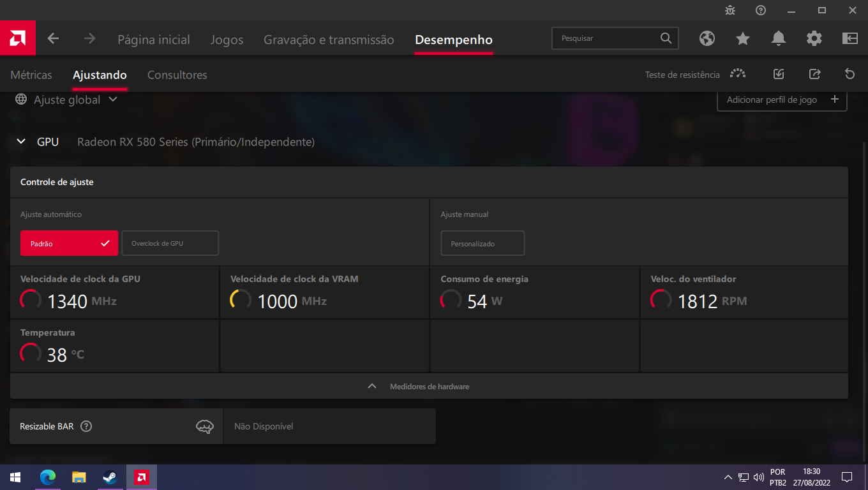Screen dimensions: 868x490
Task: Open the help question mark icon
Action: pyautogui.click(x=760, y=10)
